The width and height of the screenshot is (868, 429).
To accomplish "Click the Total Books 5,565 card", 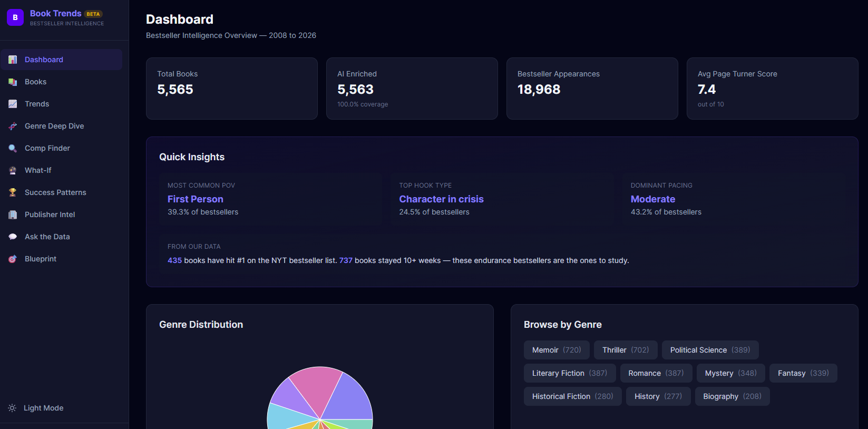I will click(x=232, y=89).
